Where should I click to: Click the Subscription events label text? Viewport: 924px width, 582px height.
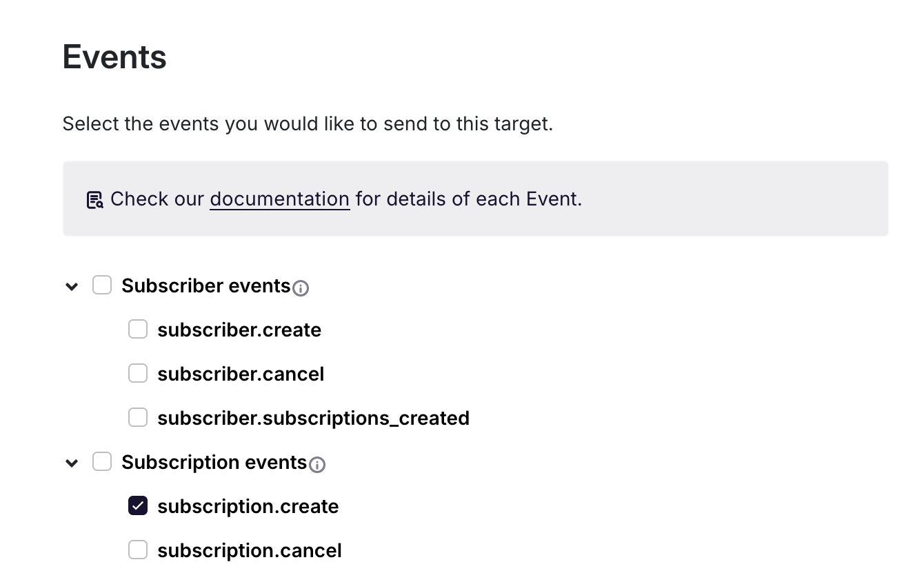(214, 461)
